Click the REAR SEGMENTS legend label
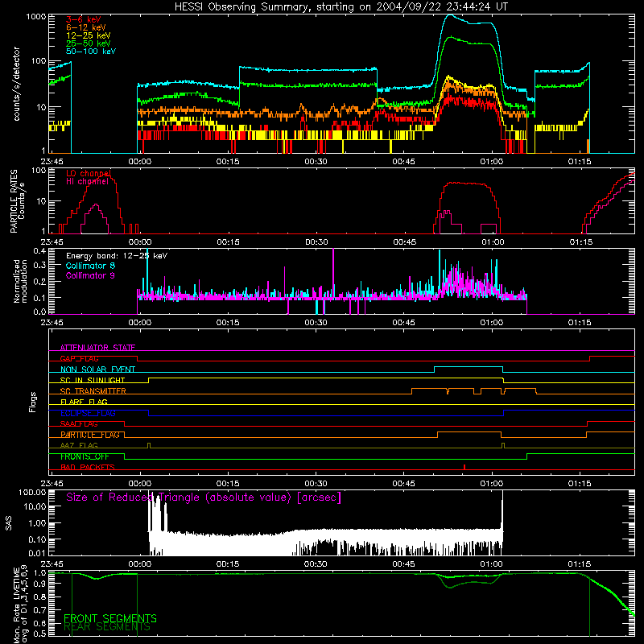The height and width of the screenshot is (644, 644). [107, 627]
